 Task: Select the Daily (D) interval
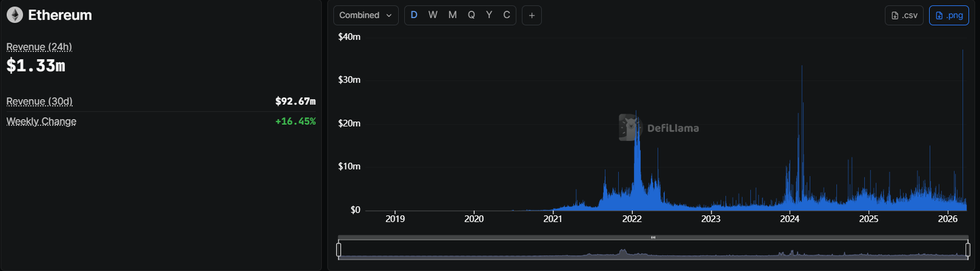coord(414,15)
